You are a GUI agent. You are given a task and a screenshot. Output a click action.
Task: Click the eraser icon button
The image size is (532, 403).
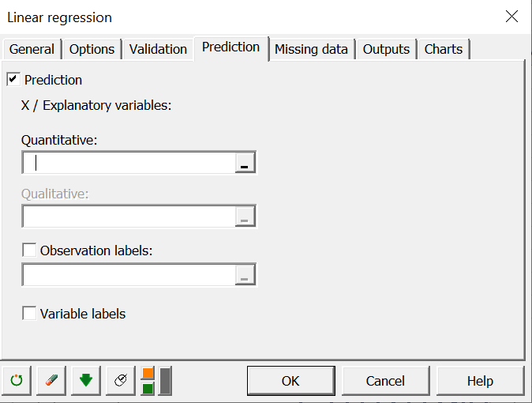[51, 380]
